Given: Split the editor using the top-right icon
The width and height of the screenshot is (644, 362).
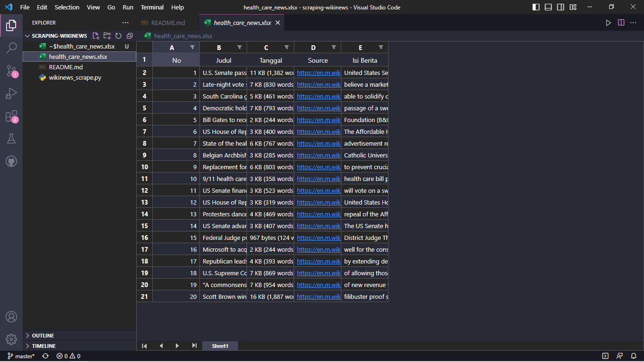Looking at the screenshot, I should tap(621, 22).
